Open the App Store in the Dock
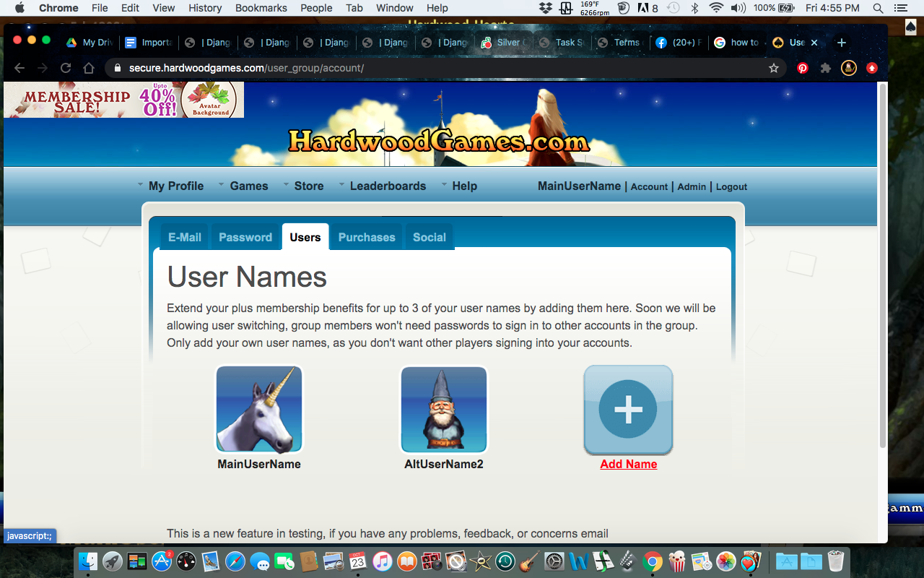Image resolution: width=924 pixels, height=578 pixels. 162,561
